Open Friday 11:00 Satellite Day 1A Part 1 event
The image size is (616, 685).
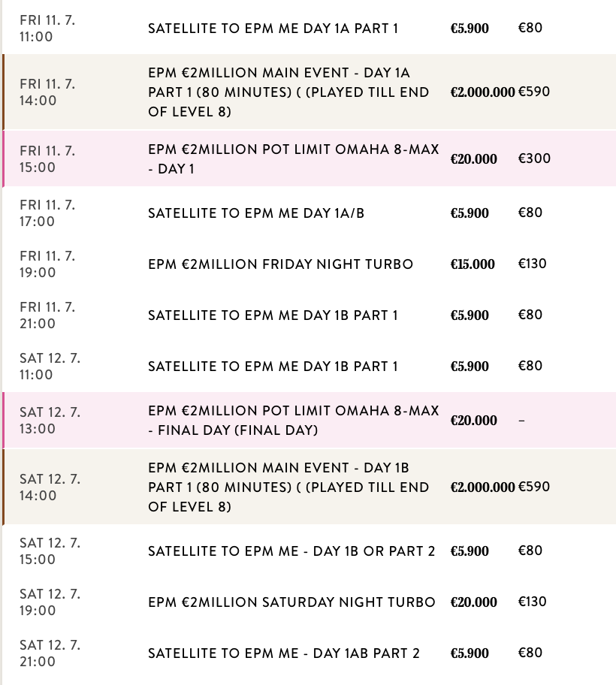pos(273,29)
